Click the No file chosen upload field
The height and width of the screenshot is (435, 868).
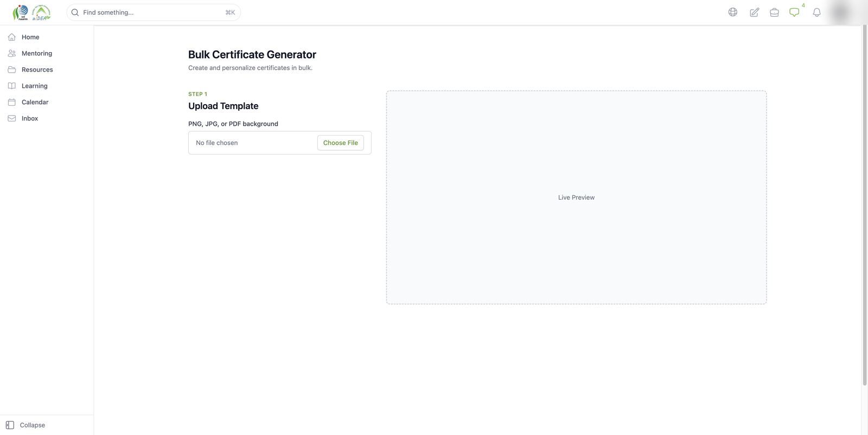280,143
